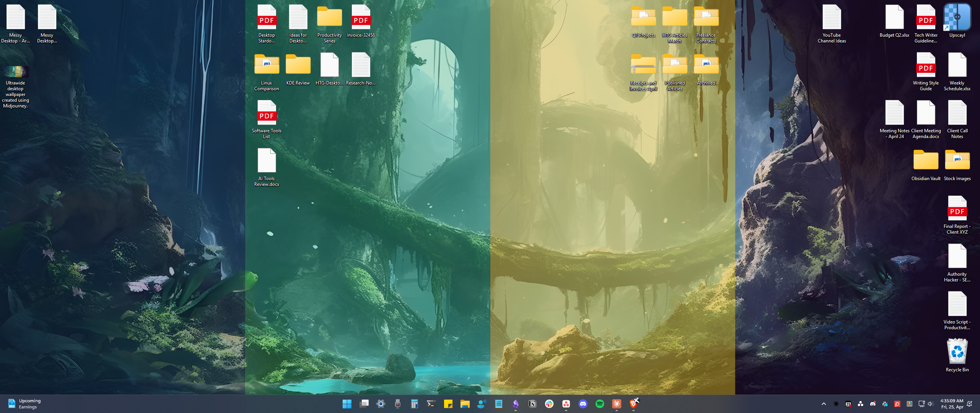Click the Discord taskbar icon
Image resolution: width=980 pixels, height=413 pixels.
coord(583,404)
